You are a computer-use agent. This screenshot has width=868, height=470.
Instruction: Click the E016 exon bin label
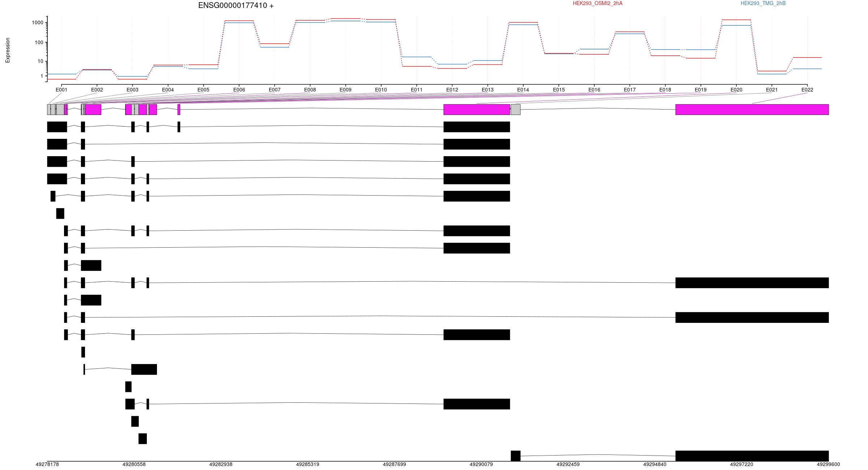coord(594,90)
